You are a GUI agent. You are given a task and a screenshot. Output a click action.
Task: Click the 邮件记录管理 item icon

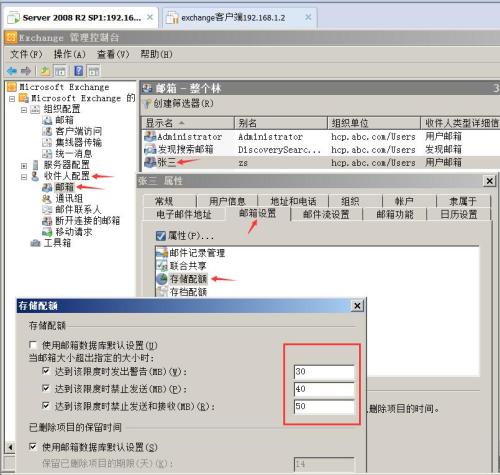pyautogui.click(x=162, y=253)
